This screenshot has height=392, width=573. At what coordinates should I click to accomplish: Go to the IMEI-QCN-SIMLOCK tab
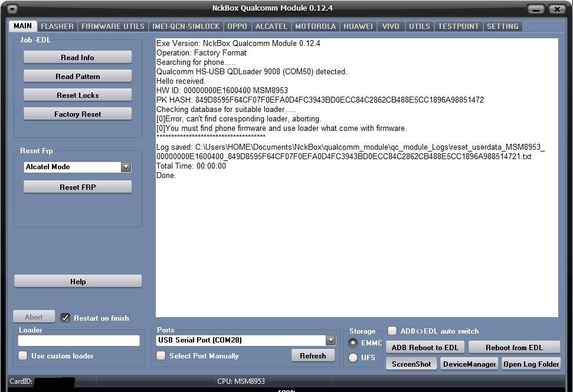coord(186,27)
